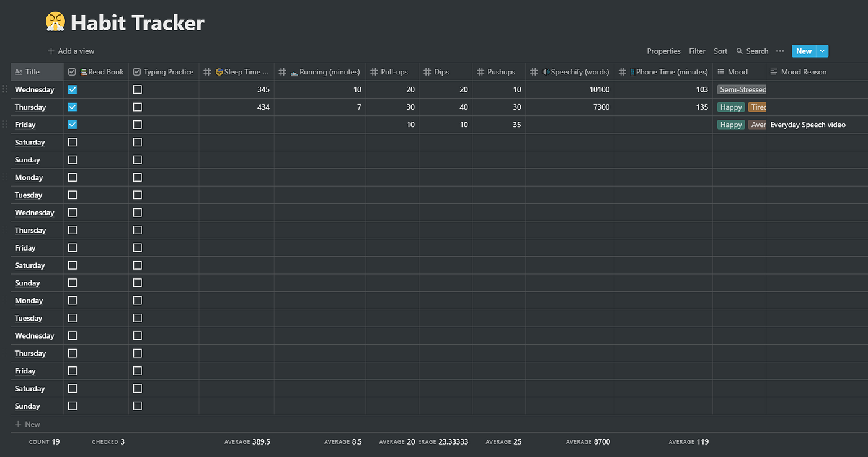Click checkbox type icon in Typing Practice header

pyautogui.click(x=137, y=72)
